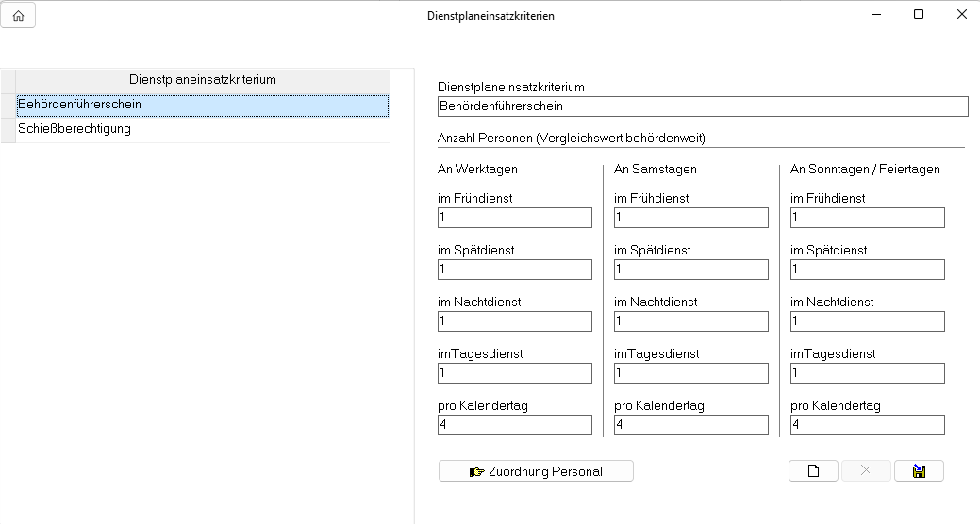The width and height of the screenshot is (980, 524).
Task: Click Frühdienst field under An Werktagen
Action: [515, 218]
